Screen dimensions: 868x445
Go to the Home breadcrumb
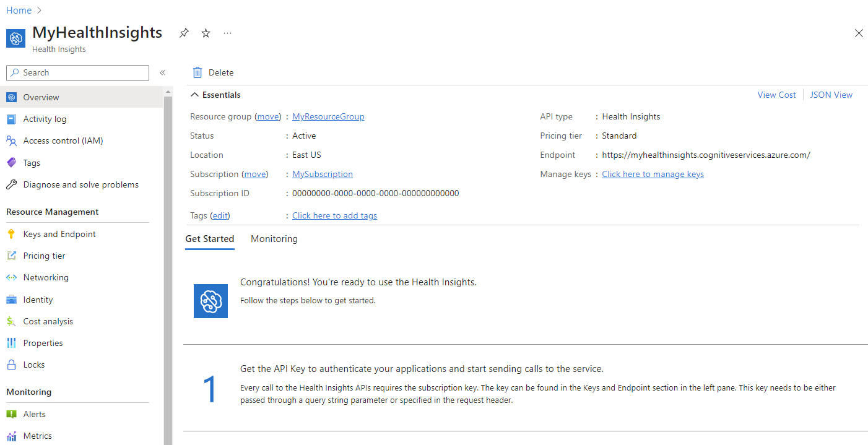click(19, 10)
